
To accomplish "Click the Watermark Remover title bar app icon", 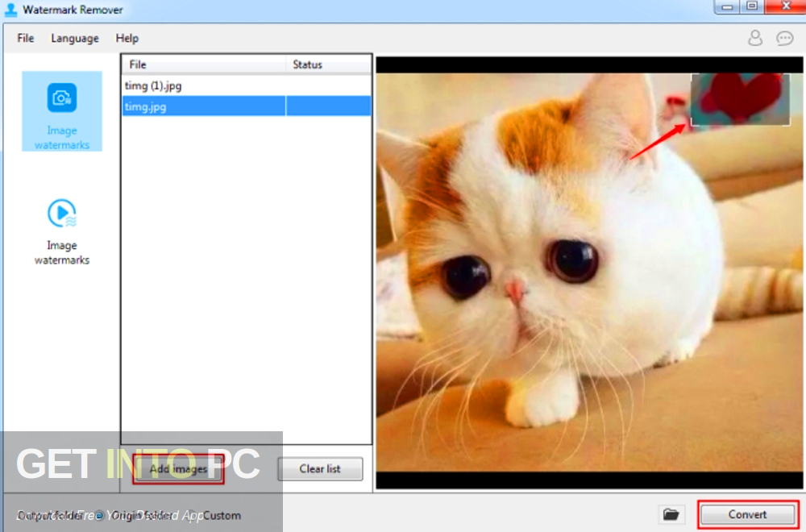I will [x=10, y=9].
